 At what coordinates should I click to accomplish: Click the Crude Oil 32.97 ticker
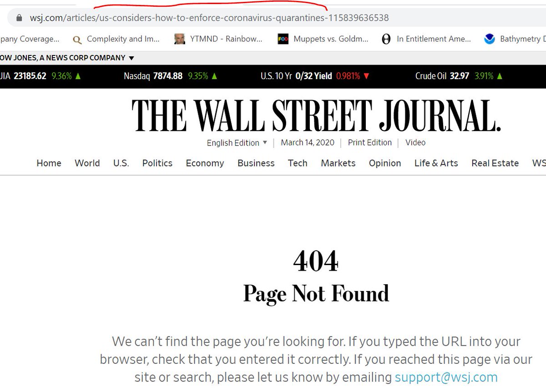442,76
